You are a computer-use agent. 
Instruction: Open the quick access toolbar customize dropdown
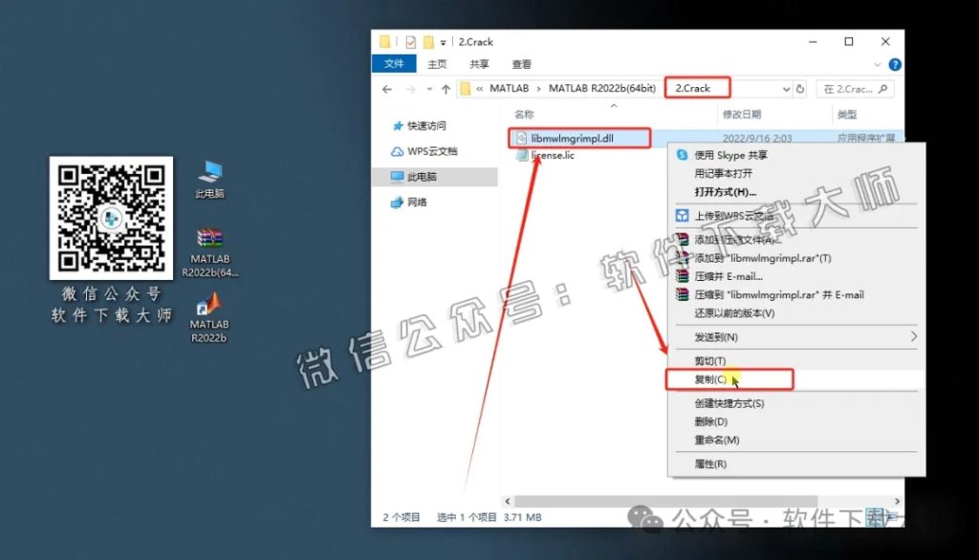pos(443,42)
